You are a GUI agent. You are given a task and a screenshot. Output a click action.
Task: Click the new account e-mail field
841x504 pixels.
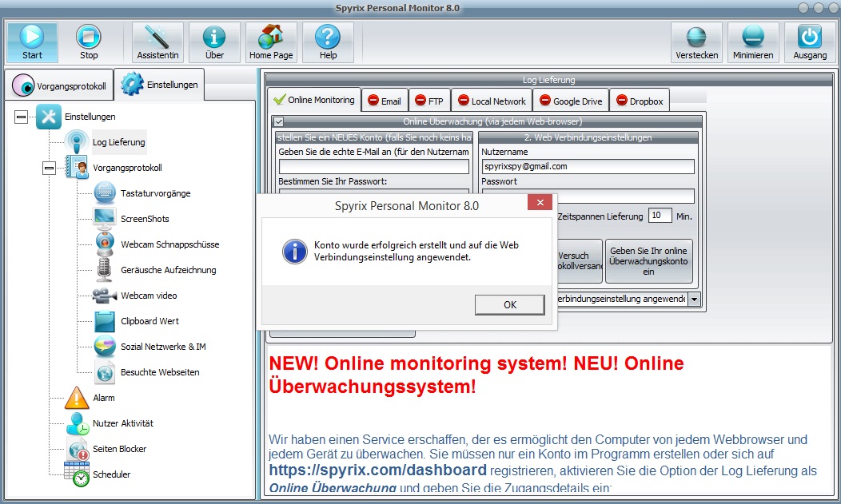point(374,167)
